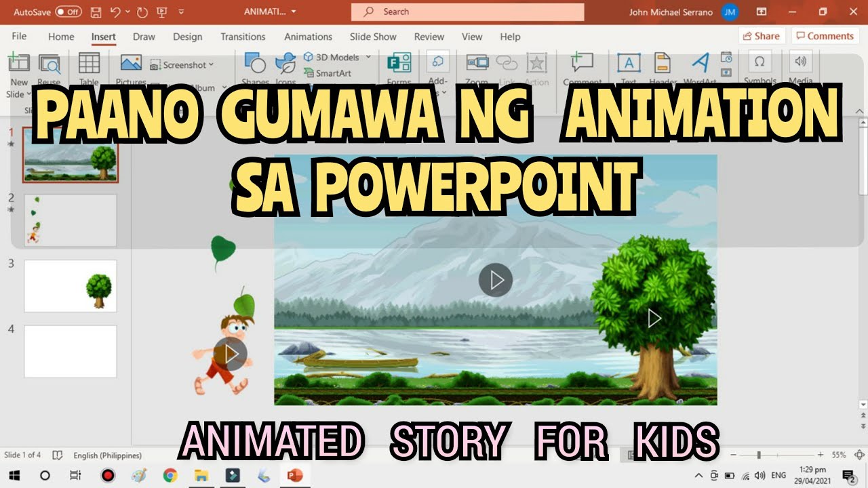This screenshot has width=868, height=488.
Task: Click the zoom out minus button
Action: (734, 455)
